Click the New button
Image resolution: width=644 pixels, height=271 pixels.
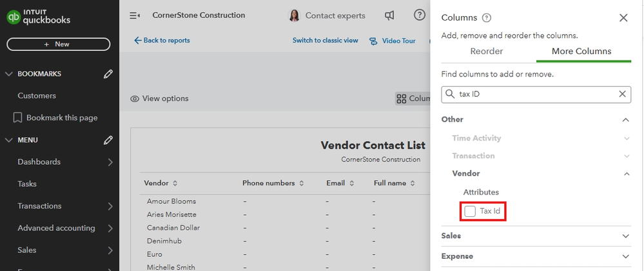coord(58,44)
